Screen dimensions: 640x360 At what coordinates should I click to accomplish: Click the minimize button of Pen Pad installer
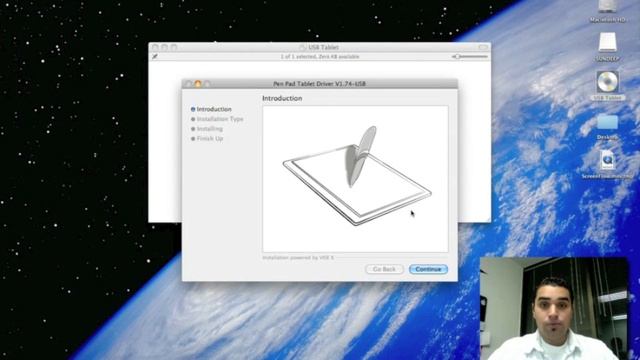[x=198, y=84]
